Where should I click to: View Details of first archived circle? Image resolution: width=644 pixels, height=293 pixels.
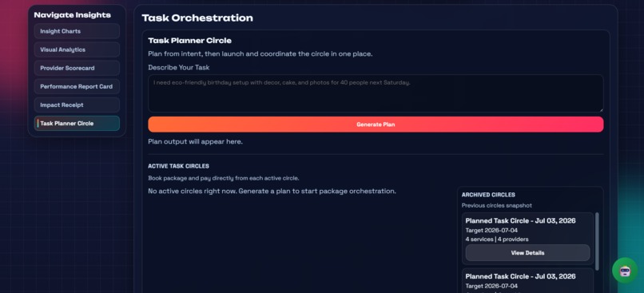pyautogui.click(x=528, y=253)
